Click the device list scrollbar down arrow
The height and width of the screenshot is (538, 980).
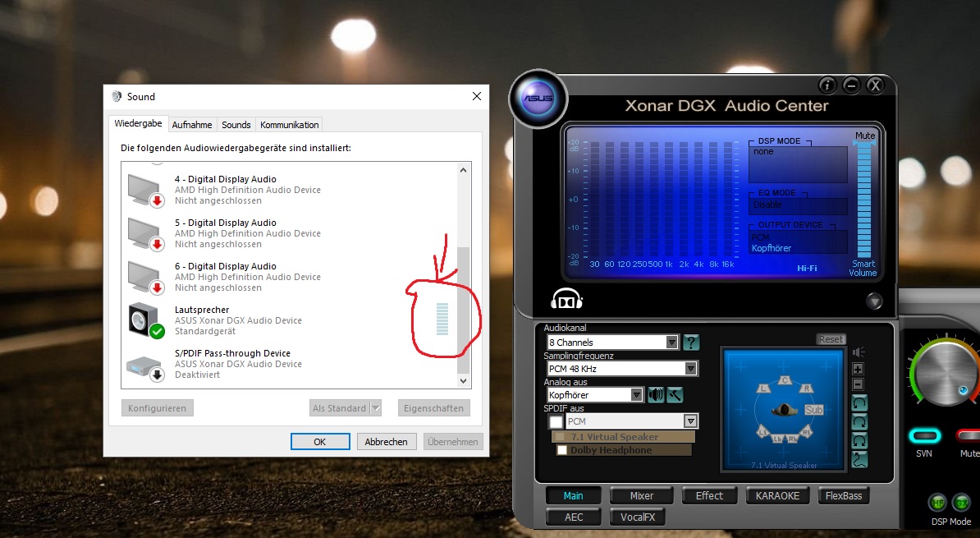[x=463, y=381]
